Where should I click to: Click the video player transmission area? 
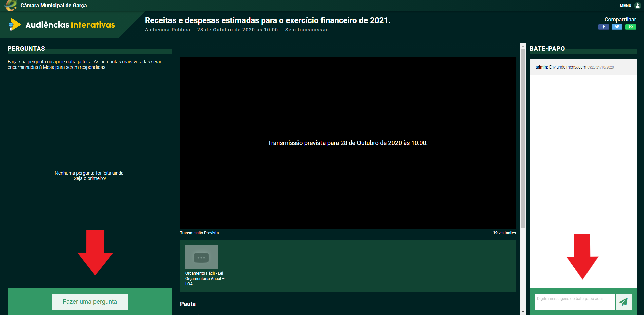(348, 143)
